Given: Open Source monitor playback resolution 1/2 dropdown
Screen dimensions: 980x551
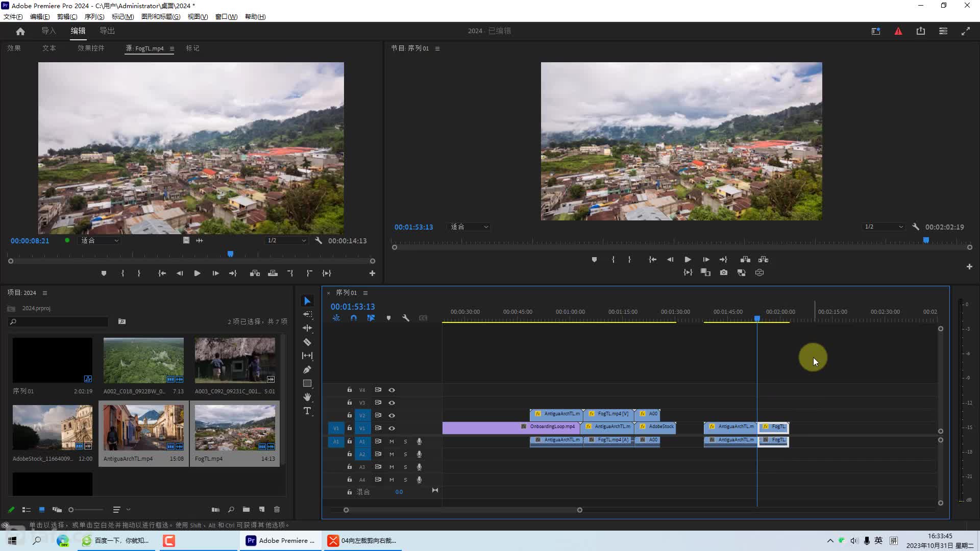Looking at the screenshot, I should 286,240.
